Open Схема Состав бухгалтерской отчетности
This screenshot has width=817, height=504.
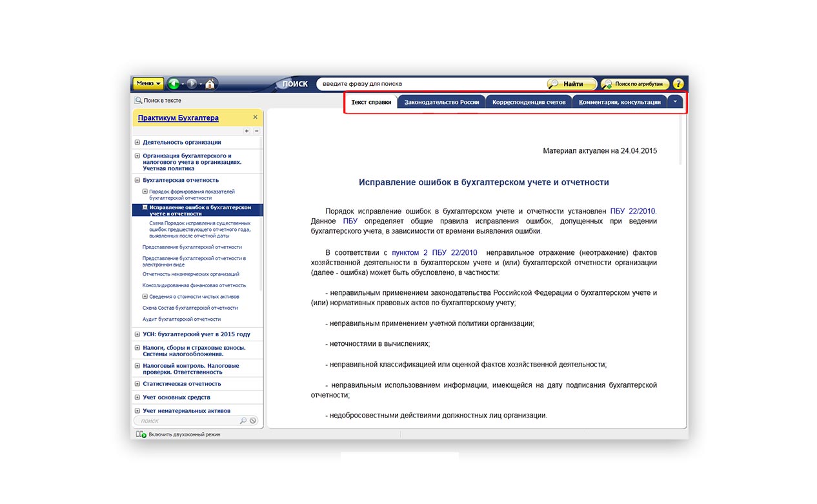tap(190, 308)
